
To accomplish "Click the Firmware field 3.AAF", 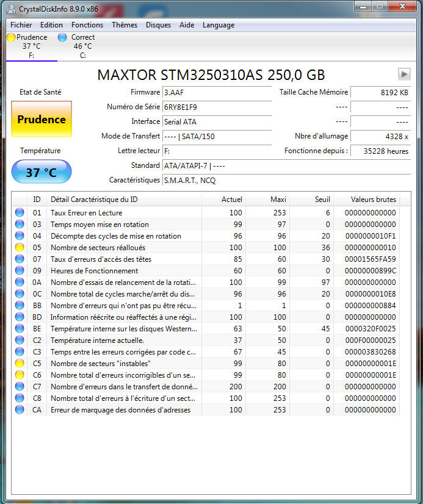I will tap(217, 93).
